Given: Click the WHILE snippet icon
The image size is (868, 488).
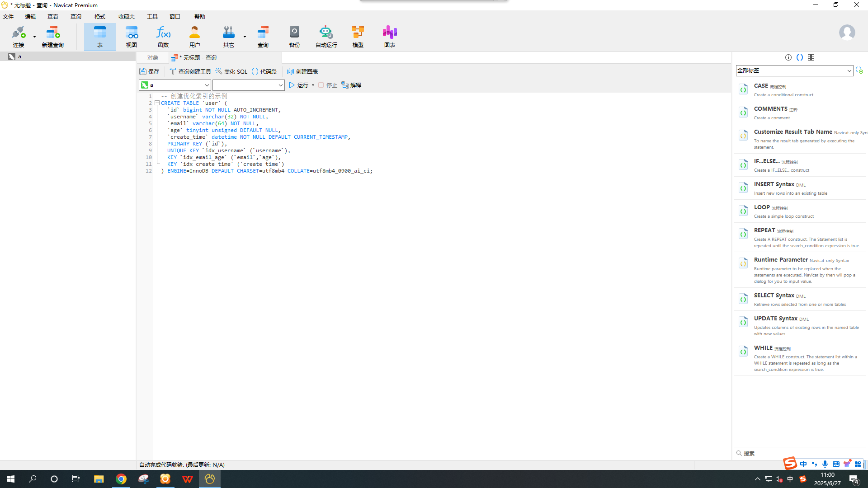Looking at the screenshot, I should pyautogui.click(x=743, y=351).
